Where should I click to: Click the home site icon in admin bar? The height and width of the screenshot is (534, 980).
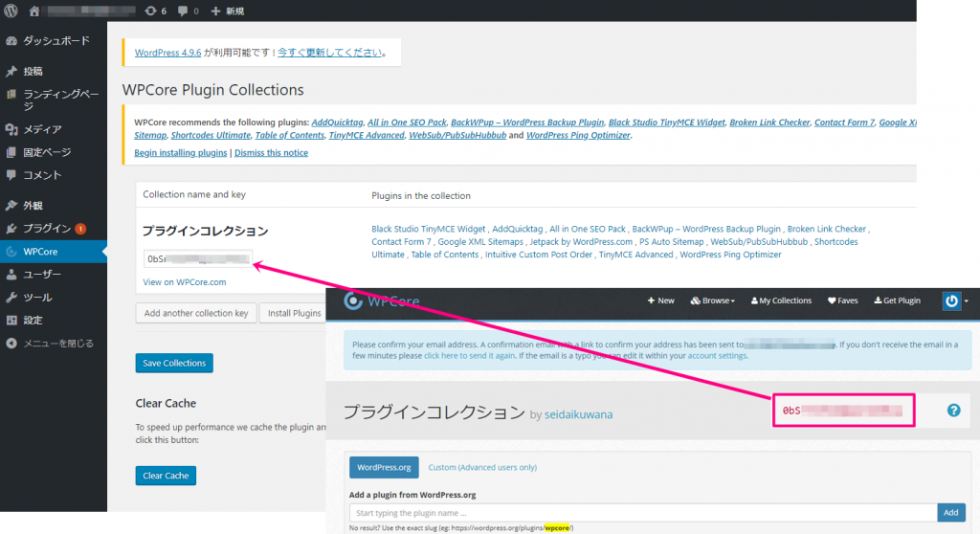click(34, 11)
